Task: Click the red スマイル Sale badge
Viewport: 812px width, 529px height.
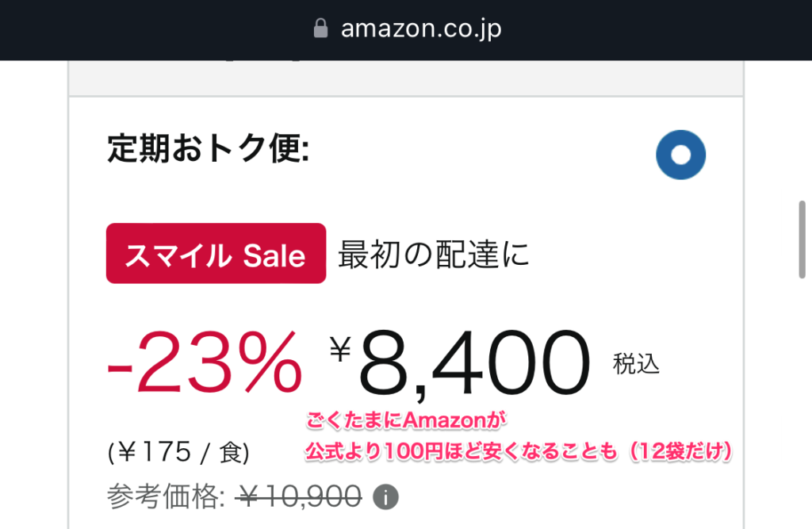Action: click(x=216, y=254)
